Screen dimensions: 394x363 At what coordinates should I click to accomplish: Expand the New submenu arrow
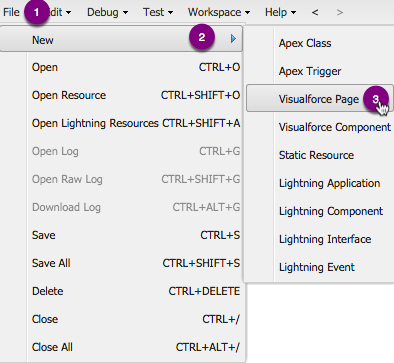point(233,39)
